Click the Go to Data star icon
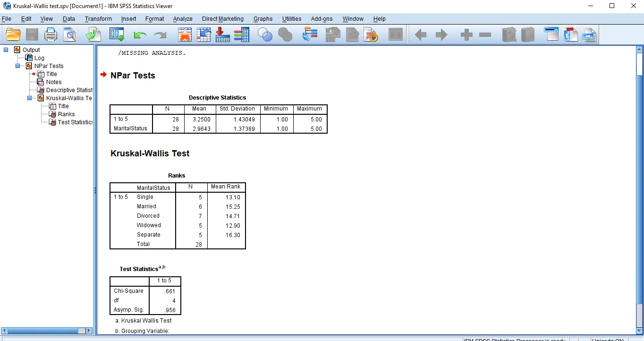 pos(185,34)
